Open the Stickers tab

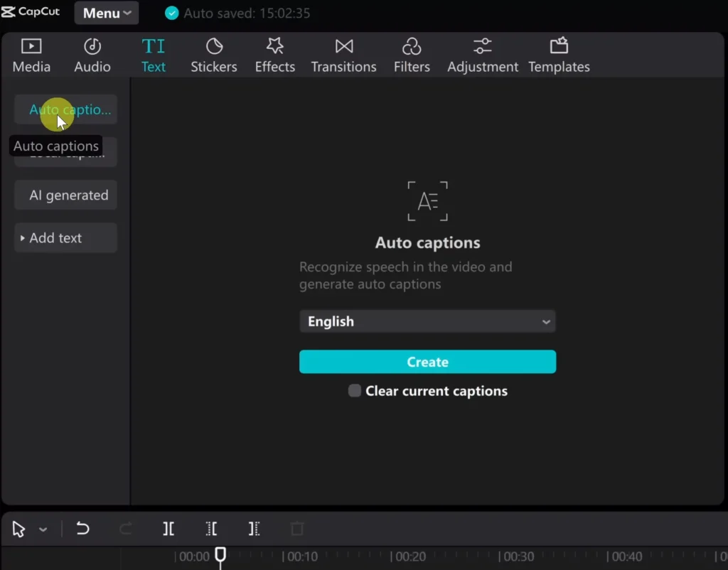[213, 55]
